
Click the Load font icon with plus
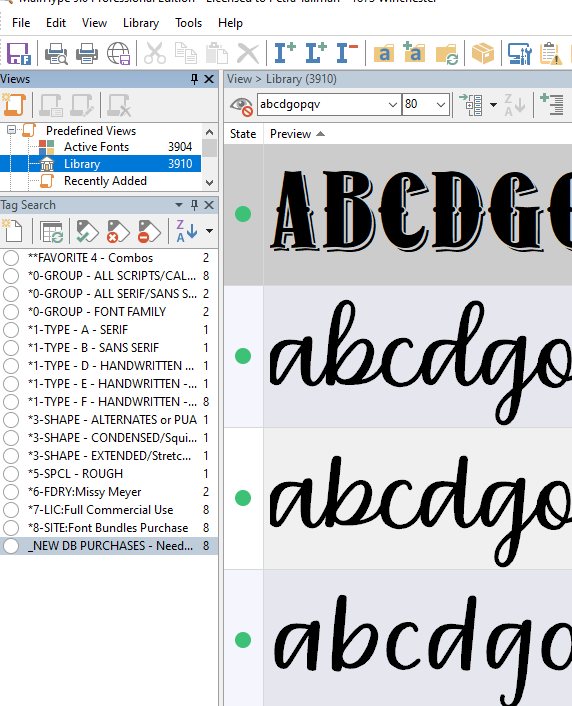(x=316, y=53)
